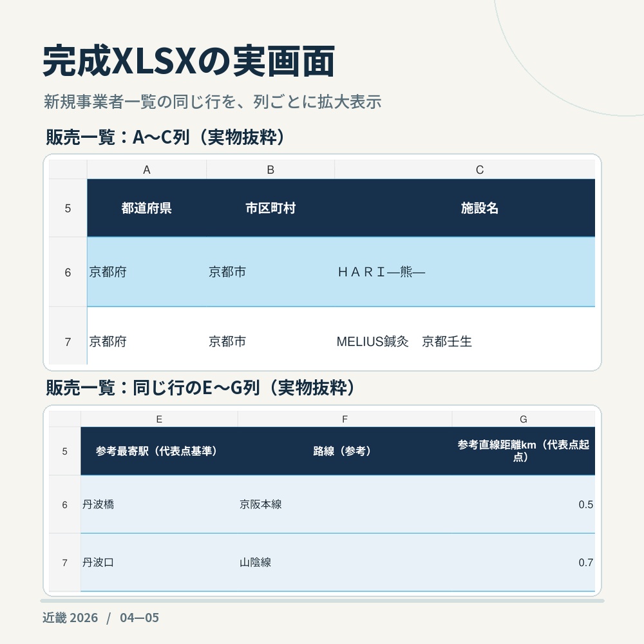Click row number 6 in top table
The height and width of the screenshot is (644, 644).
tap(68, 272)
